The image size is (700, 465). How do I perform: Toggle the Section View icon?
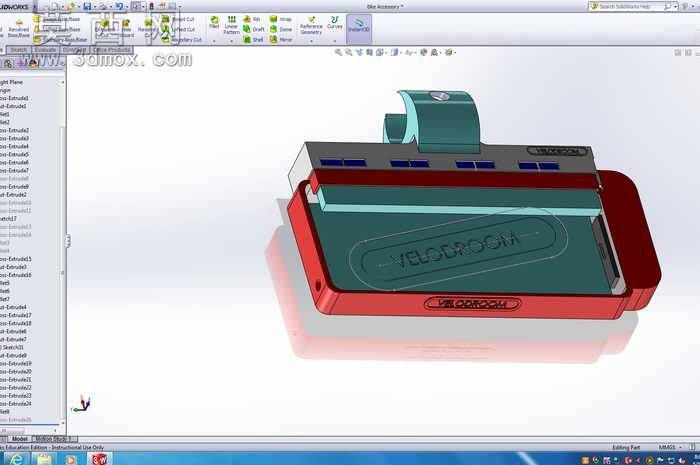[370, 52]
